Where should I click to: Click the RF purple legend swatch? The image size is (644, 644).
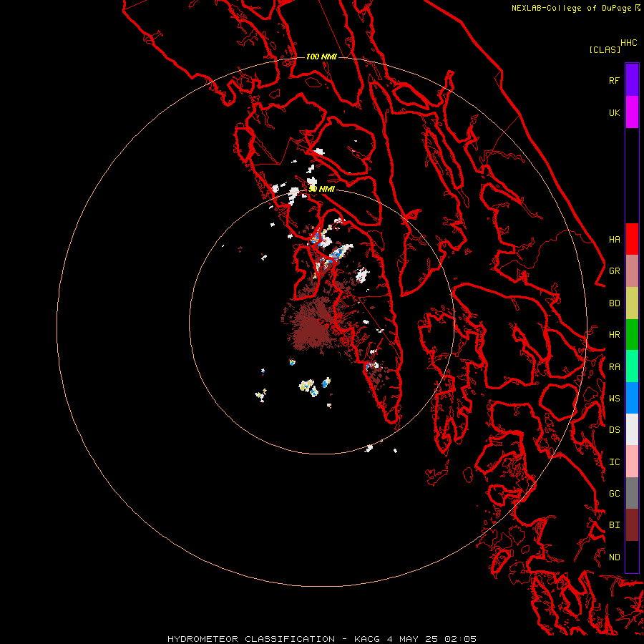[632, 79]
